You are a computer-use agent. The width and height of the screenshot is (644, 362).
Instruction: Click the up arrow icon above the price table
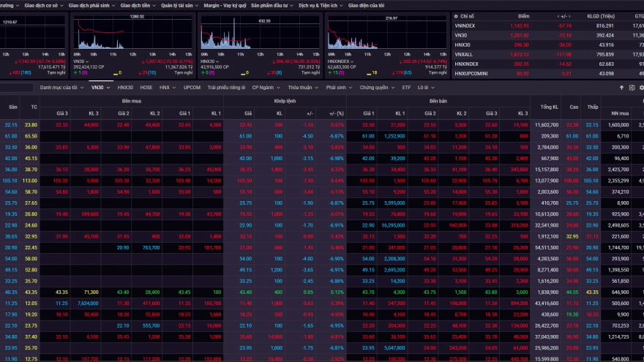point(622,88)
